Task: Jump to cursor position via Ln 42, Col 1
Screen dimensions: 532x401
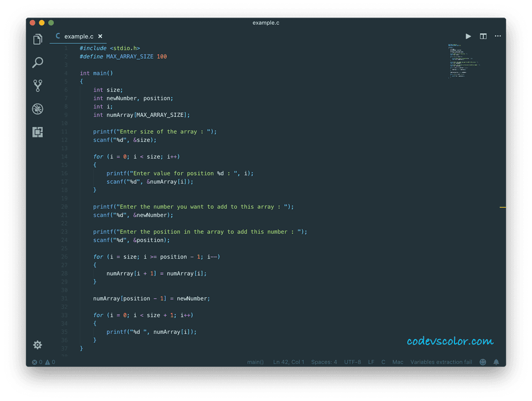Action: [x=288, y=362]
